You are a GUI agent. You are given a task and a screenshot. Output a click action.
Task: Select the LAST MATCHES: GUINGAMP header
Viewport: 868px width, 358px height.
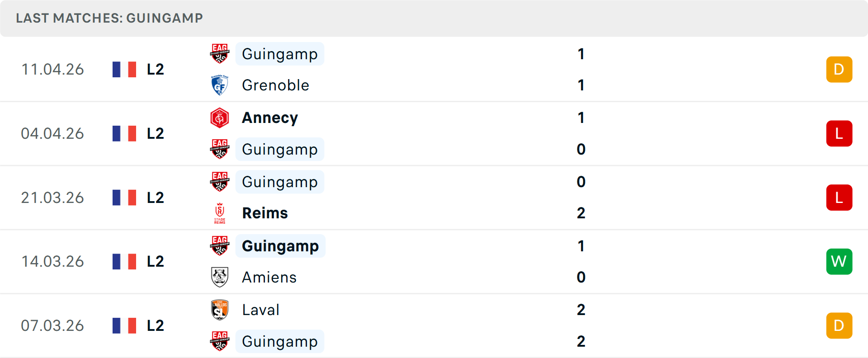pos(109,19)
